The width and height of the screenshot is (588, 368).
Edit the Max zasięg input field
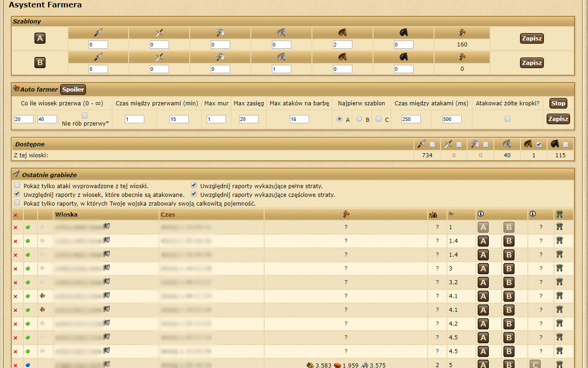[249, 119]
